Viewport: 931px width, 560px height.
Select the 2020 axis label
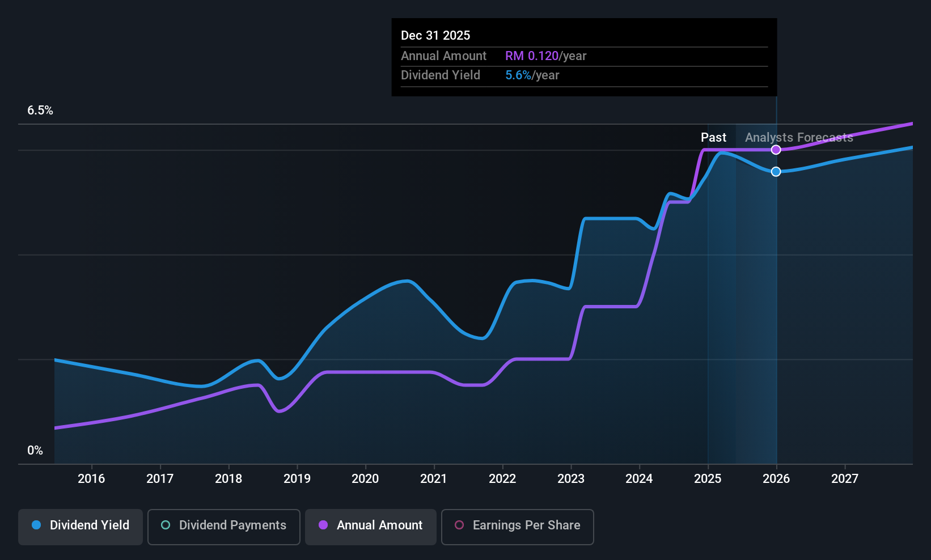(365, 479)
